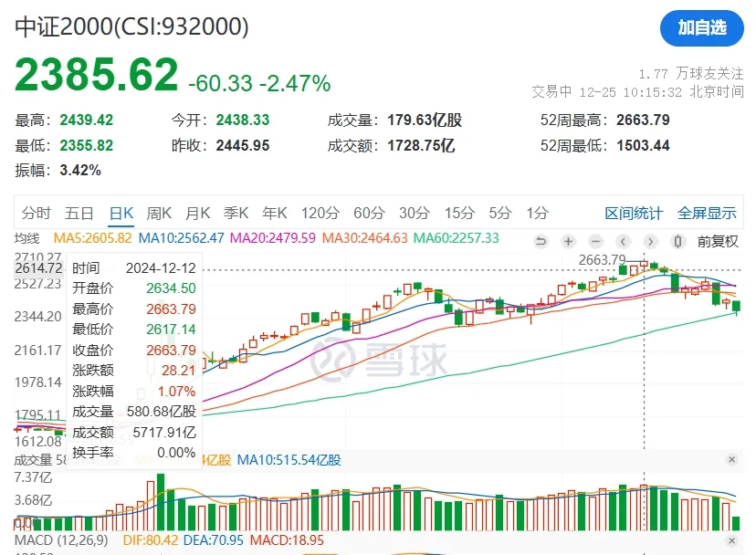Click the DIF:80.42 indicator value
Image resolution: width=756 pixels, height=555 pixels.
[151, 540]
